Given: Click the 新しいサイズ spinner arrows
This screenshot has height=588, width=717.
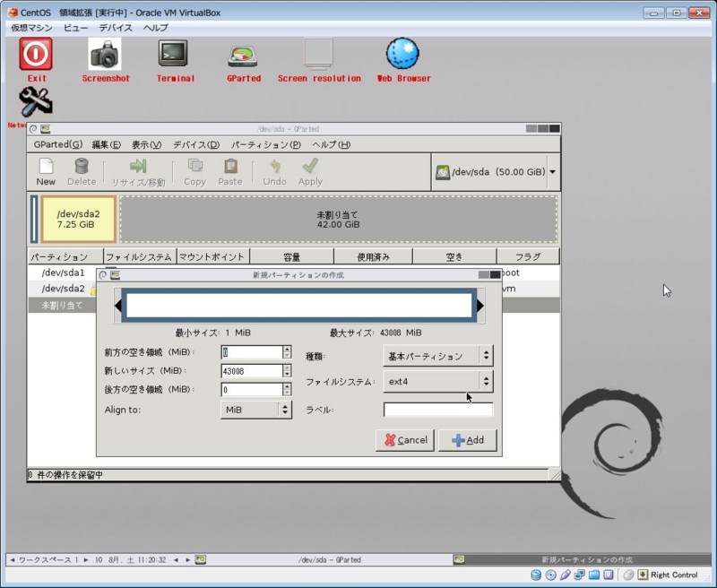Looking at the screenshot, I should point(287,371).
